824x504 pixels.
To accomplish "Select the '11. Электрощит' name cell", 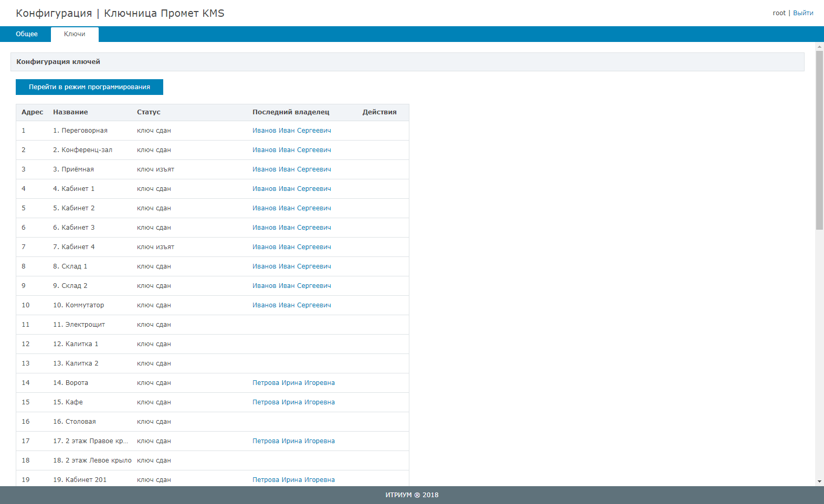I will (x=79, y=325).
